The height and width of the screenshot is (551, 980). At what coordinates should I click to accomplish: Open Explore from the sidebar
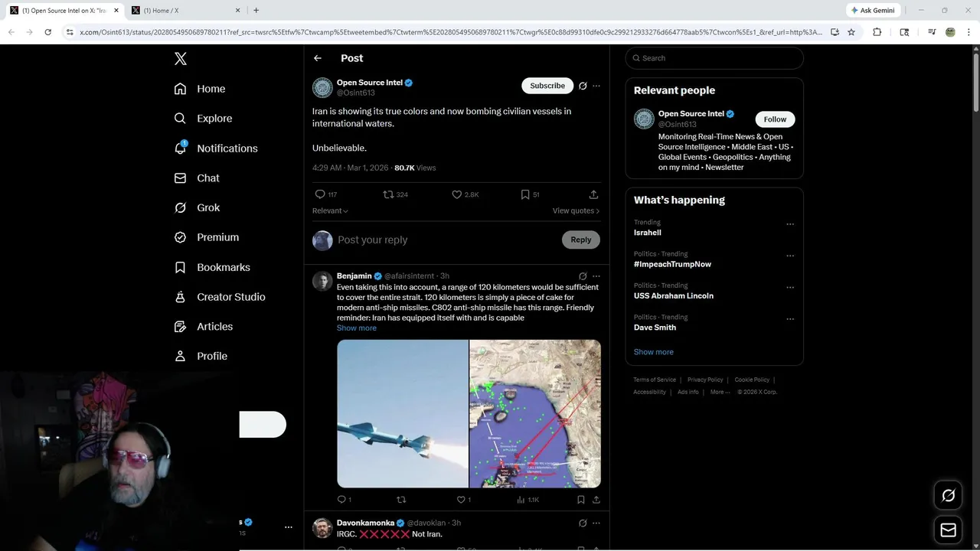click(x=203, y=119)
